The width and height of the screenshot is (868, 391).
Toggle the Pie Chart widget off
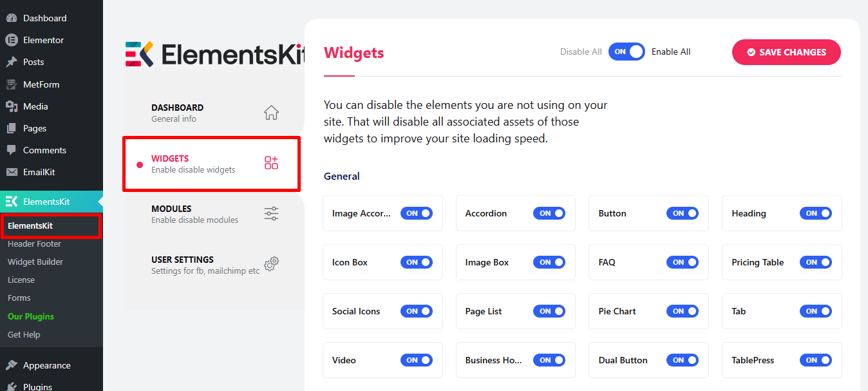(683, 311)
